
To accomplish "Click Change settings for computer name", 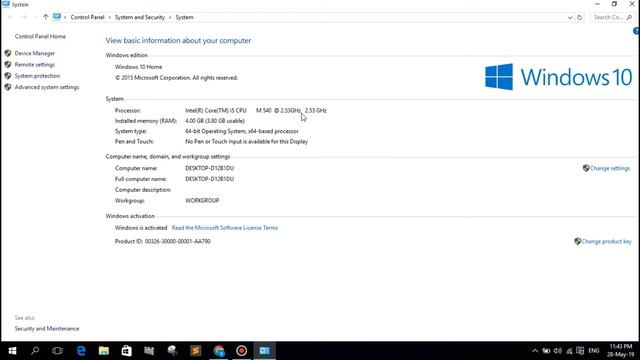I will tap(610, 168).
